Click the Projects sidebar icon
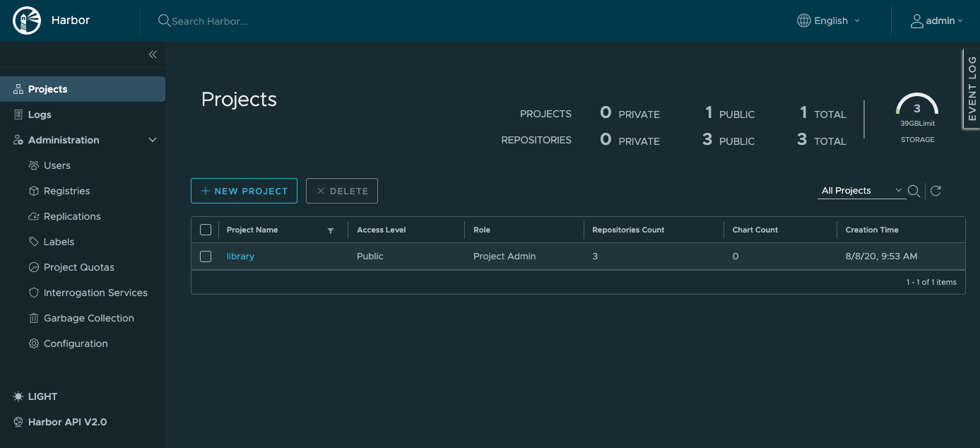980x448 pixels. (x=18, y=89)
